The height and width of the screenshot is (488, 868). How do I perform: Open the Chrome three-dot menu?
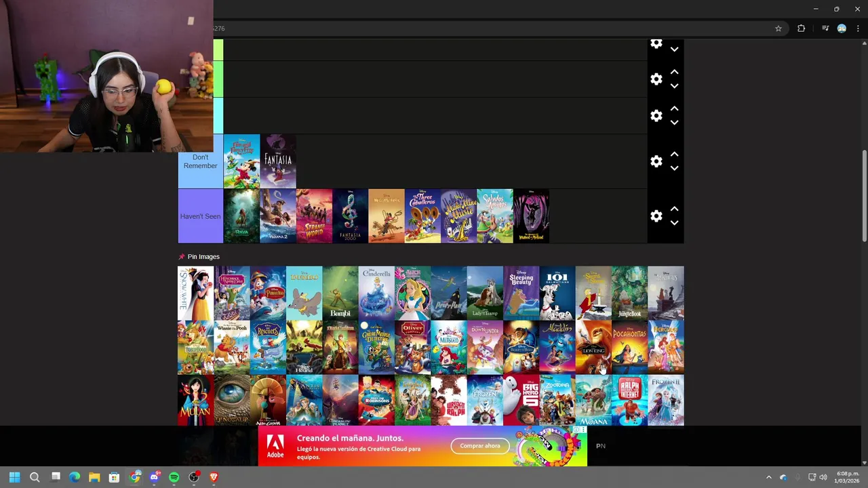858,28
